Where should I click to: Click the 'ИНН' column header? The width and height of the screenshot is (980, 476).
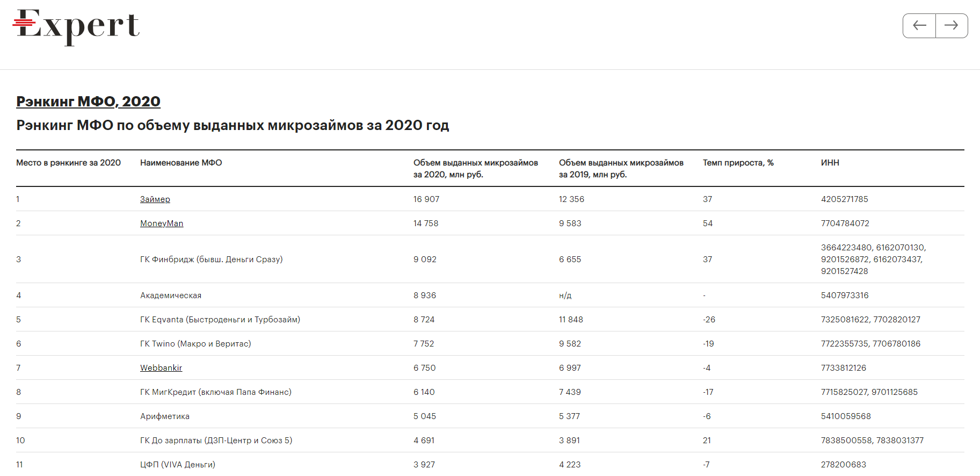pyautogui.click(x=830, y=163)
